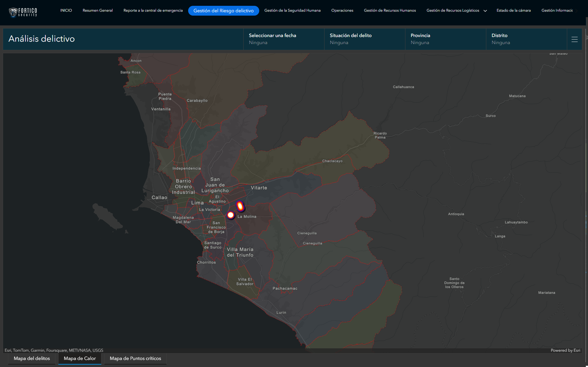Open Reporte a la central de emergencia
The image size is (588, 367).
(153, 10)
